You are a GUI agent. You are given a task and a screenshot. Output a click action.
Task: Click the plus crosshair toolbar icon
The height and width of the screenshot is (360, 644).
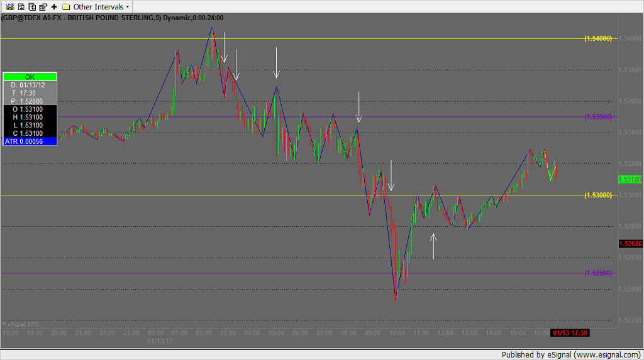[54, 6]
